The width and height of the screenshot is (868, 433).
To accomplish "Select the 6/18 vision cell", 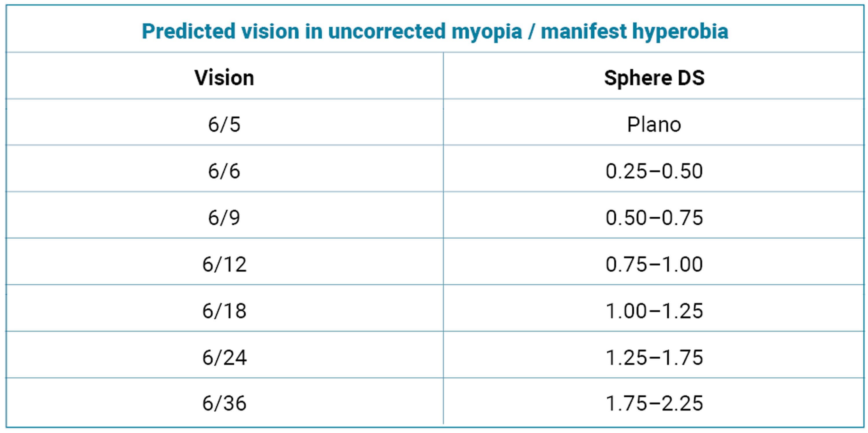I will (x=224, y=311).
